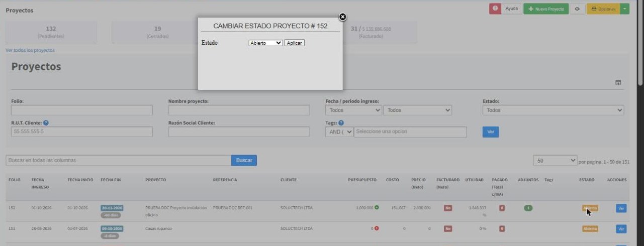Click the Pendientes summary card showing 132
This screenshot has height=246, width=644.
point(51,32)
